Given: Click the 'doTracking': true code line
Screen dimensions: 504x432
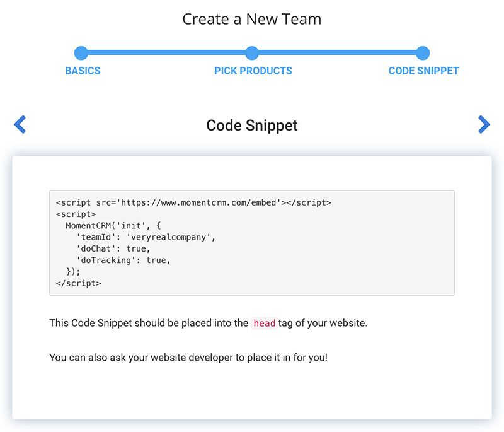Looking at the screenshot, I should click(x=123, y=260).
